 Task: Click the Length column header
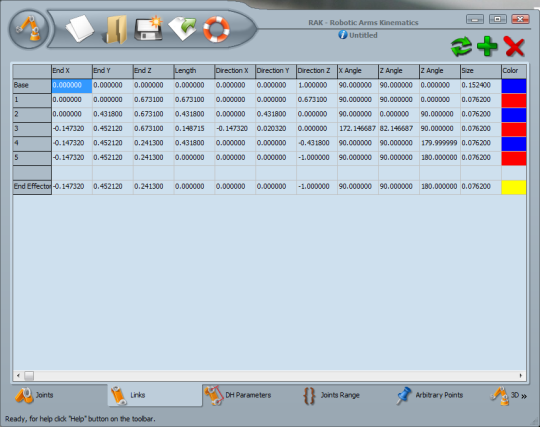(x=194, y=71)
